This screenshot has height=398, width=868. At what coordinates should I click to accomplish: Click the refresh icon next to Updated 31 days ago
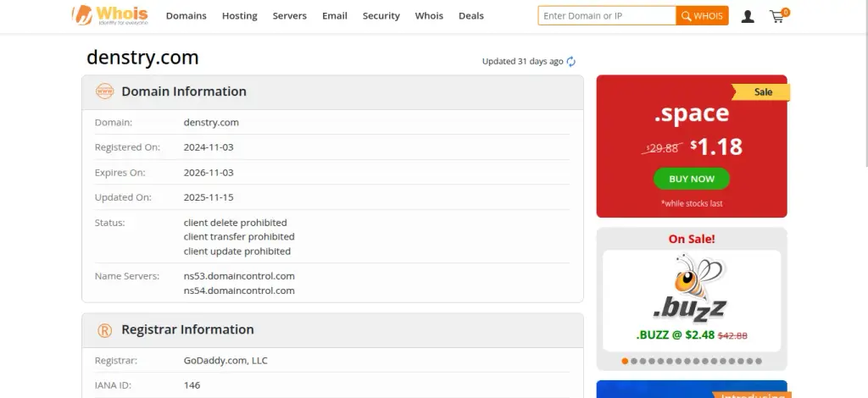pos(570,61)
